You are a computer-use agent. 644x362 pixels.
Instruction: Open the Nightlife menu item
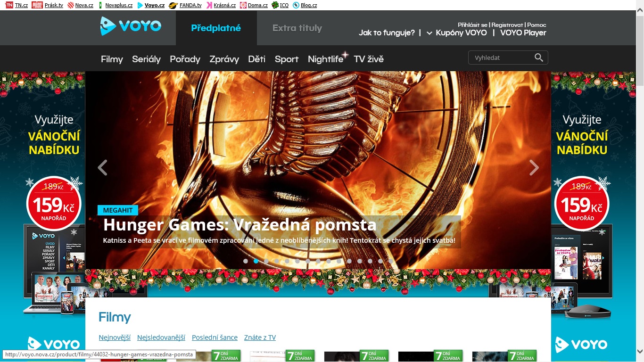(326, 59)
